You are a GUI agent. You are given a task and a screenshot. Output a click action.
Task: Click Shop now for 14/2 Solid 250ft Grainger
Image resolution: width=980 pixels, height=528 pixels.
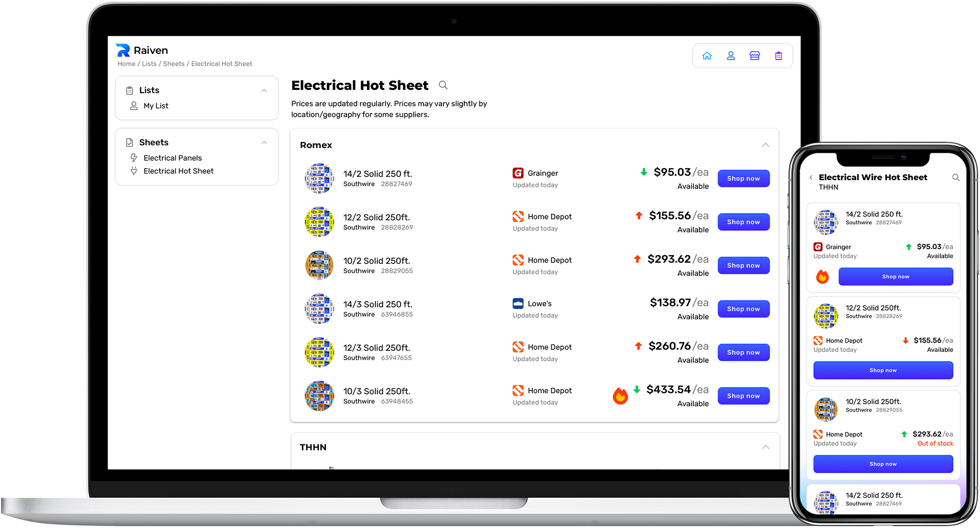click(x=742, y=179)
